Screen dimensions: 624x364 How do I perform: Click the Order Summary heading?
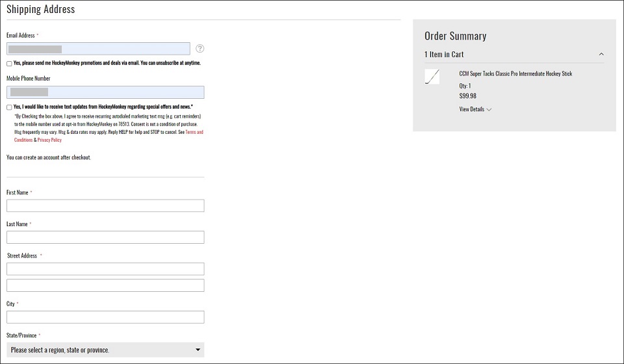click(455, 36)
